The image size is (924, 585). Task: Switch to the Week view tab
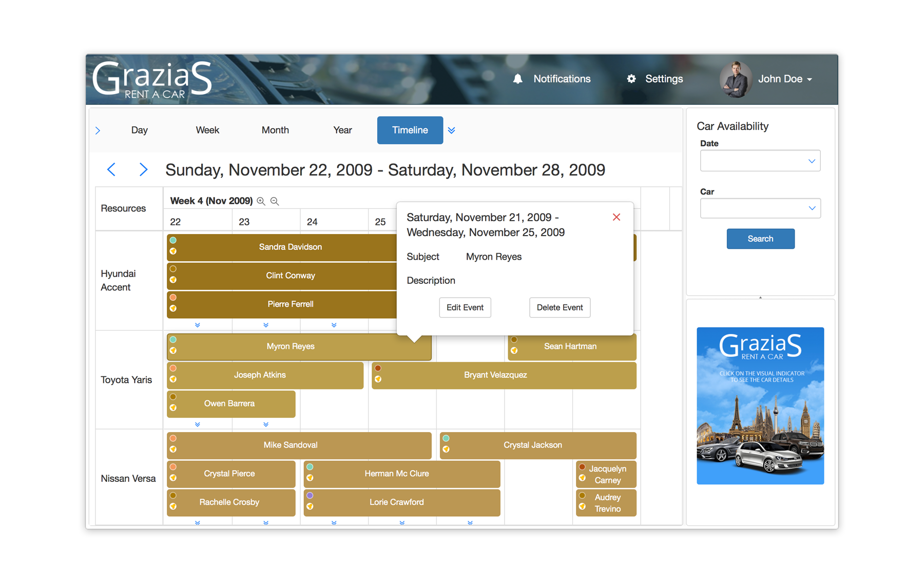point(207,130)
